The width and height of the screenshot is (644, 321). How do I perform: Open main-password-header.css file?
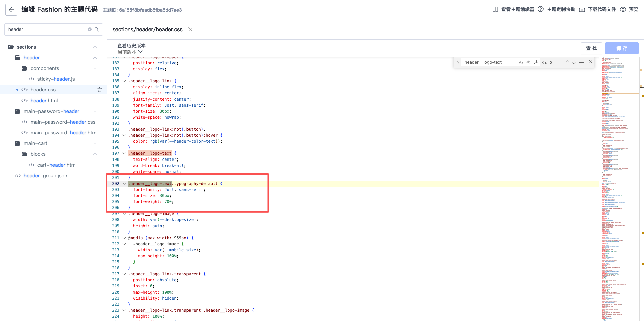[x=63, y=122]
